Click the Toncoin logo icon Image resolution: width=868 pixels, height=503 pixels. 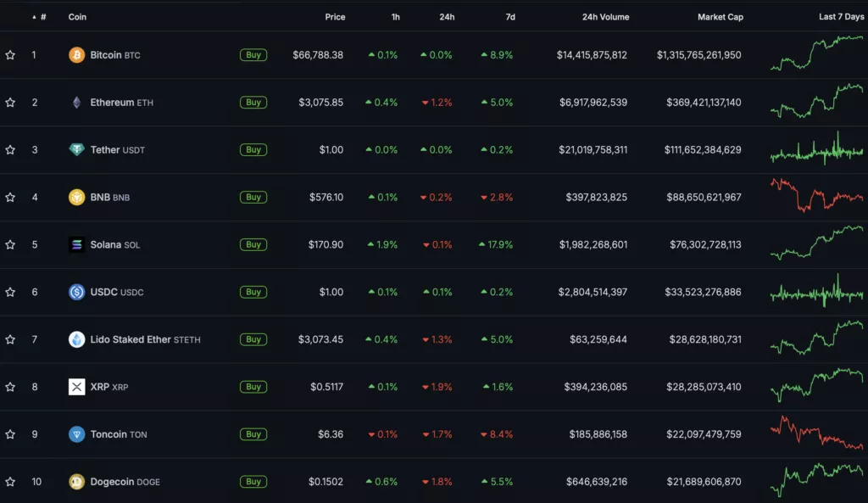[76, 434]
